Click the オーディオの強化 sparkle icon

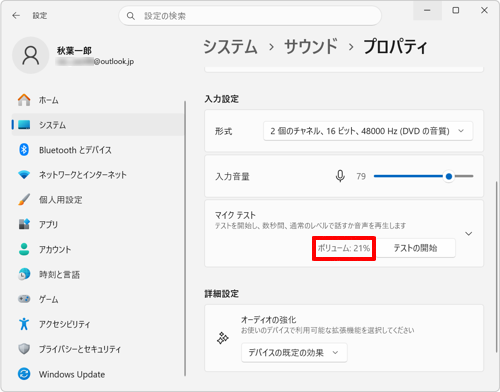click(223, 338)
